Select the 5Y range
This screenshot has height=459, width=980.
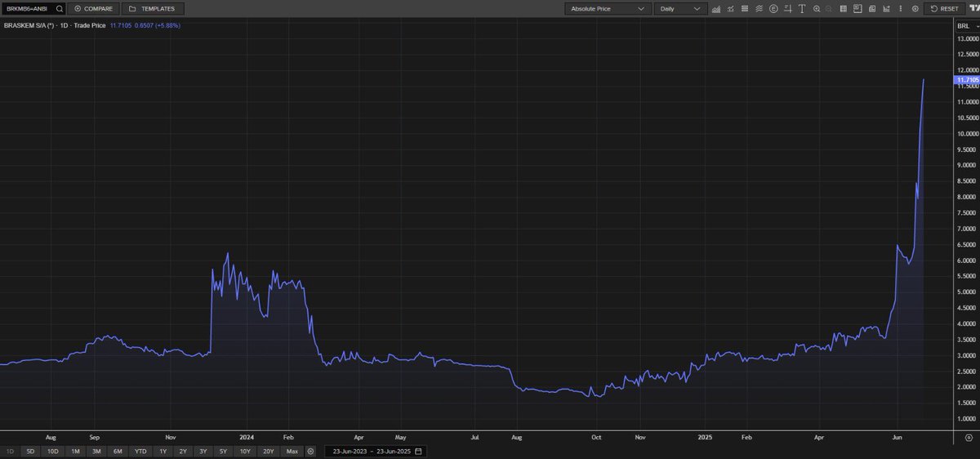pos(224,451)
